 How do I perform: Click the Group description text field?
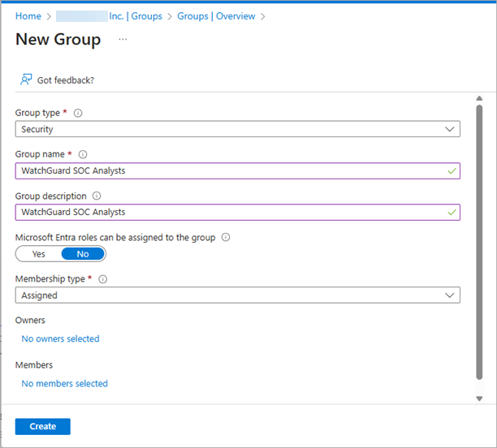pyautogui.click(x=227, y=212)
